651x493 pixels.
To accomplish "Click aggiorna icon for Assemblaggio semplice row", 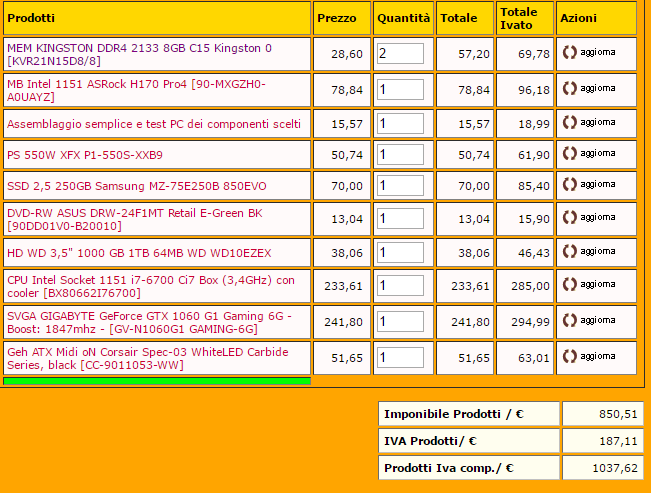I will pyautogui.click(x=570, y=123).
